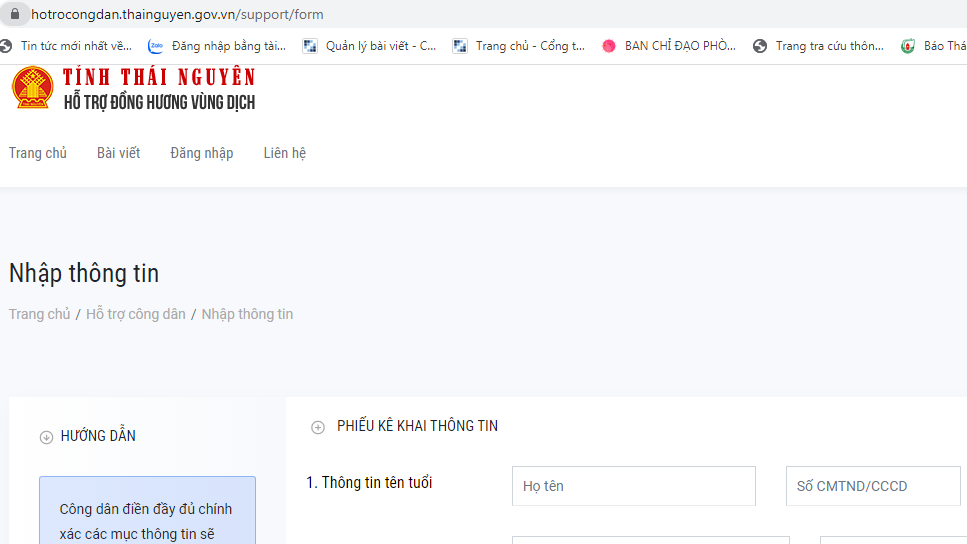Click the circle-down icon beside HƯỚNG DẪN
The width and height of the screenshot is (967, 544).
(46, 437)
